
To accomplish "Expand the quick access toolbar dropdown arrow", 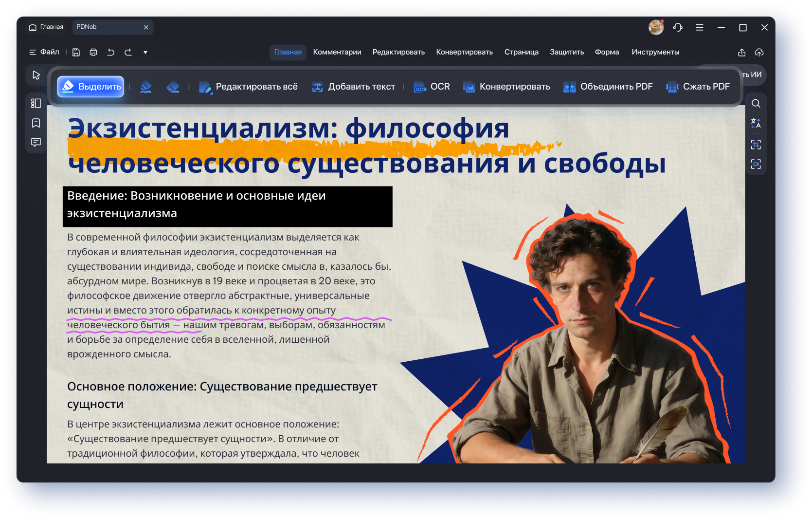I will point(145,53).
